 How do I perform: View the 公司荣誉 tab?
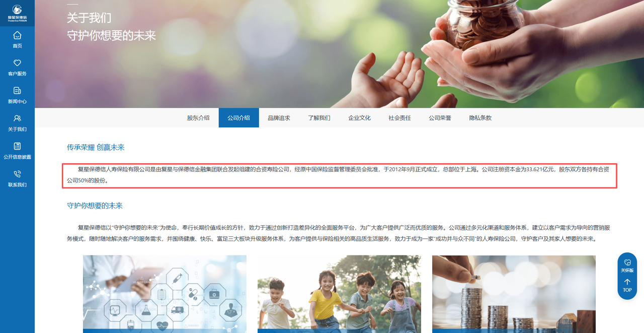coord(440,118)
